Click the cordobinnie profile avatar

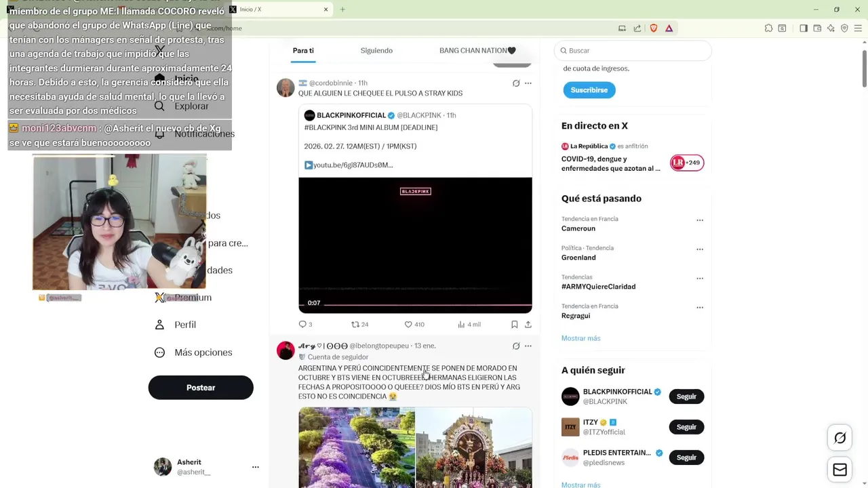[x=285, y=88]
